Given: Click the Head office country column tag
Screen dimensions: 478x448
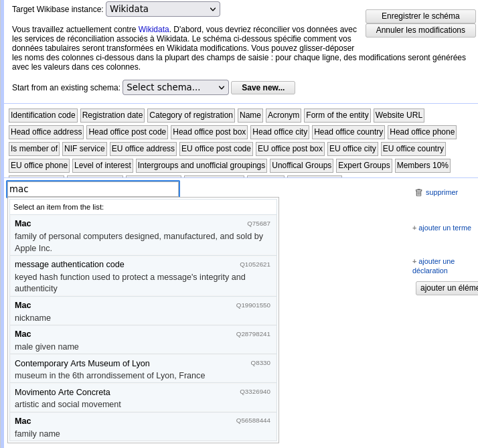Looking at the screenshot, I should [x=348, y=132].
